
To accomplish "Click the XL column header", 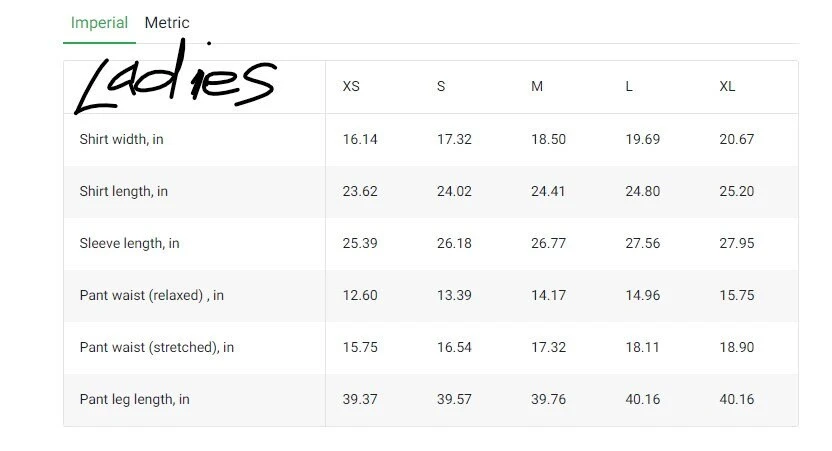I will click(727, 87).
